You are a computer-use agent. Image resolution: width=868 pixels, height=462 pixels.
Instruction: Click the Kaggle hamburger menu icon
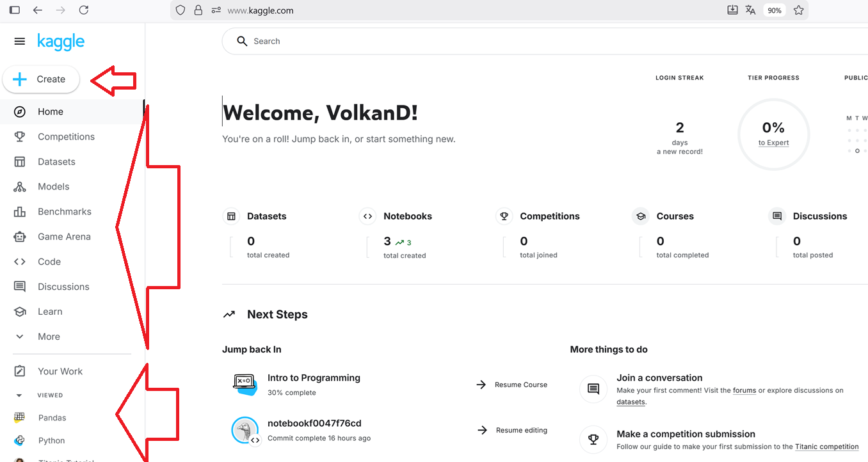[20, 42]
